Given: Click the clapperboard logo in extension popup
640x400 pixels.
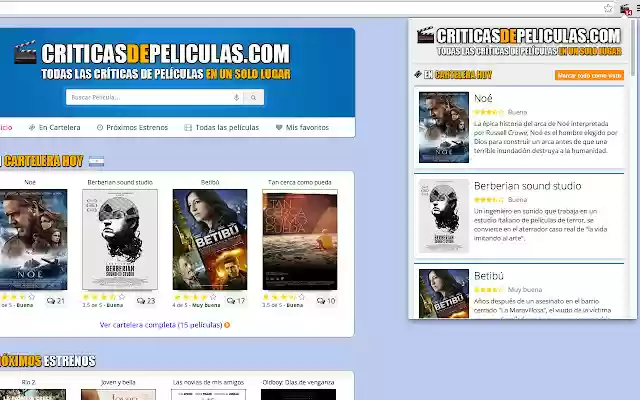Looking at the screenshot, I should click(425, 35).
